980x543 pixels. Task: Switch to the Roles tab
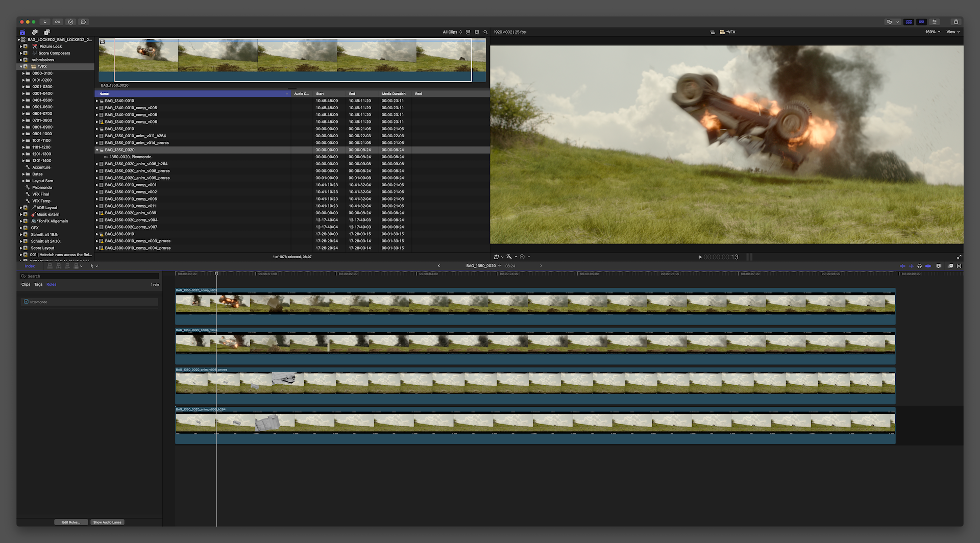click(51, 284)
